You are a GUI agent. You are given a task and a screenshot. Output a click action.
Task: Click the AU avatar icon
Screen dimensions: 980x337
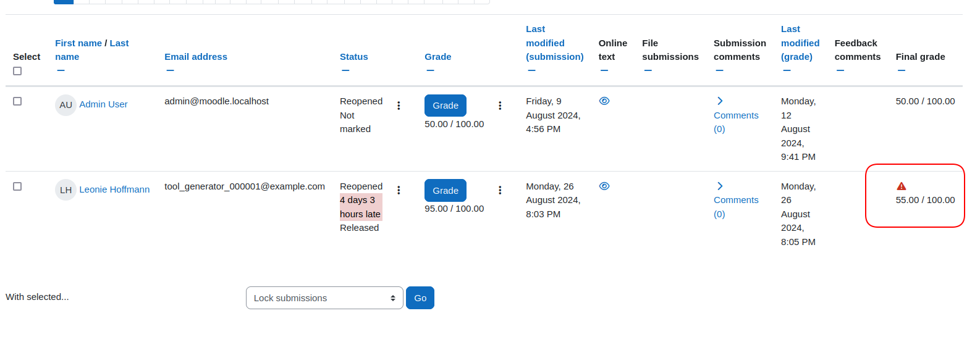click(x=66, y=105)
